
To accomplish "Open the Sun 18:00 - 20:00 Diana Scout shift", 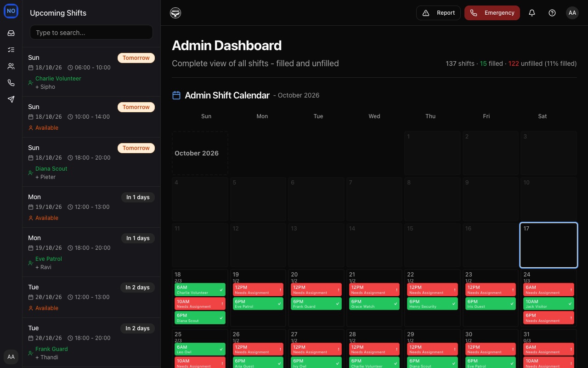I will [91, 162].
